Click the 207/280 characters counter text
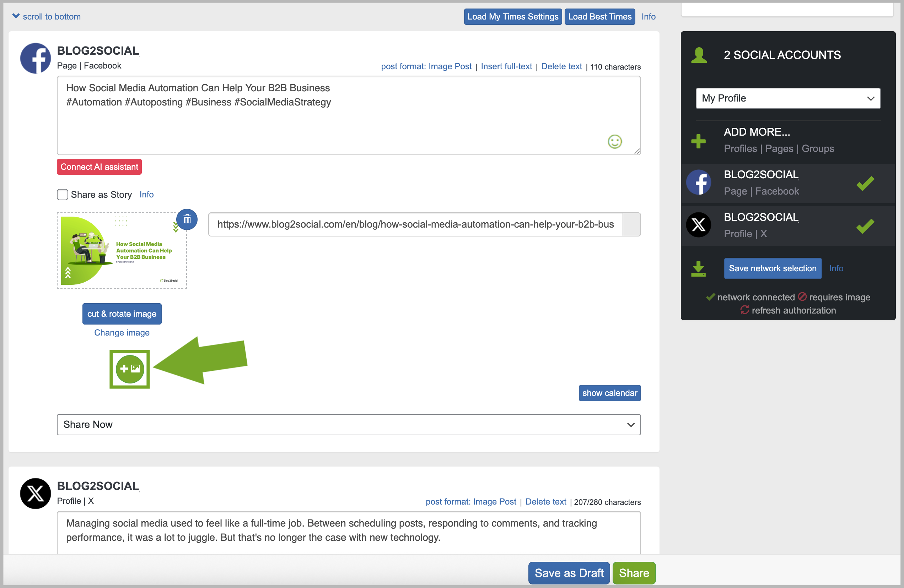Image resolution: width=904 pixels, height=588 pixels. (607, 502)
